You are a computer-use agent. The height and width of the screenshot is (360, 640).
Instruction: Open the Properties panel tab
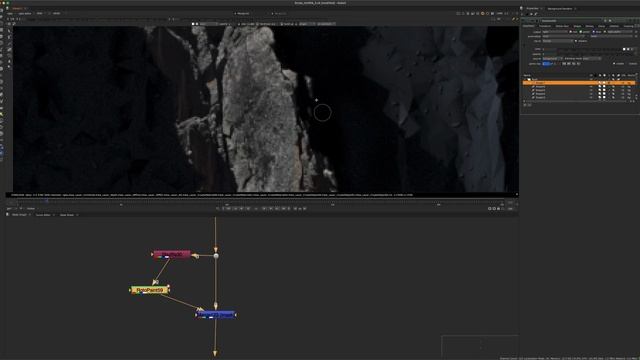point(532,8)
